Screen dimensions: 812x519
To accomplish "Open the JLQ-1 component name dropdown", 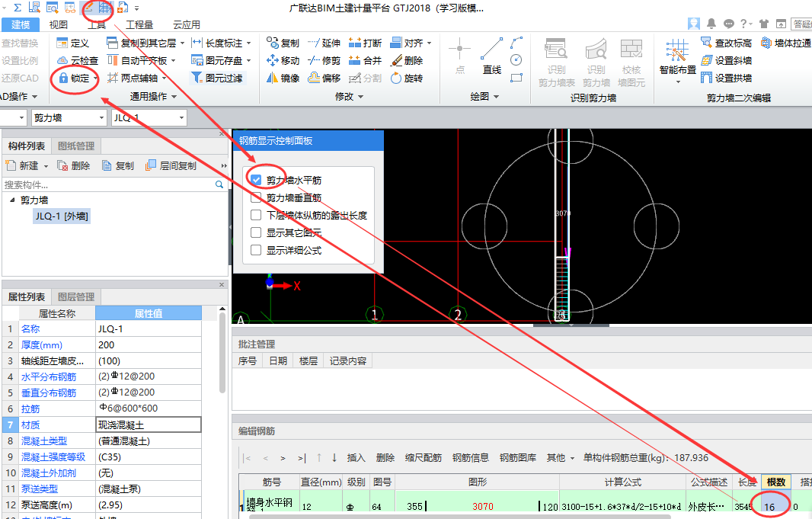I will (x=182, y=118).
